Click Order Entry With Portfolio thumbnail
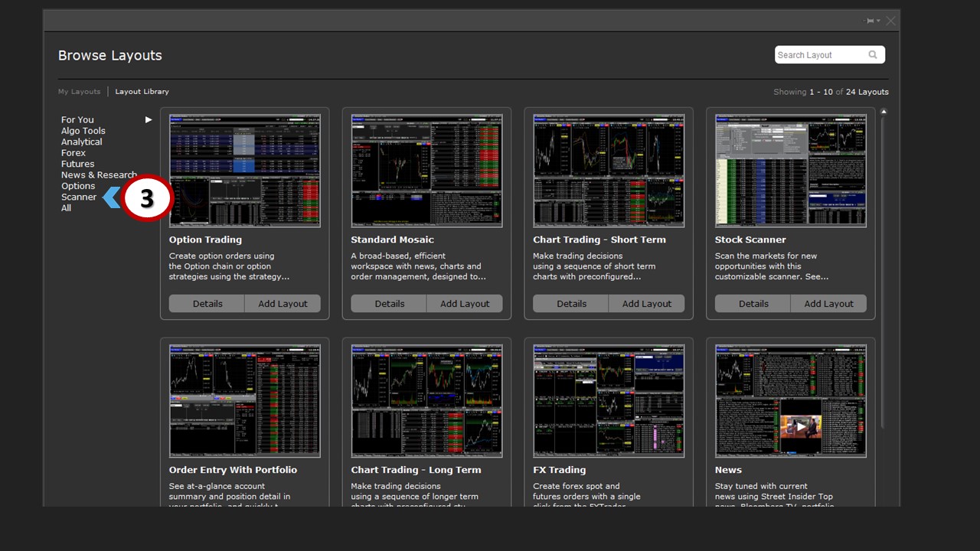The image size is (980, 551). tap(244, 401)
